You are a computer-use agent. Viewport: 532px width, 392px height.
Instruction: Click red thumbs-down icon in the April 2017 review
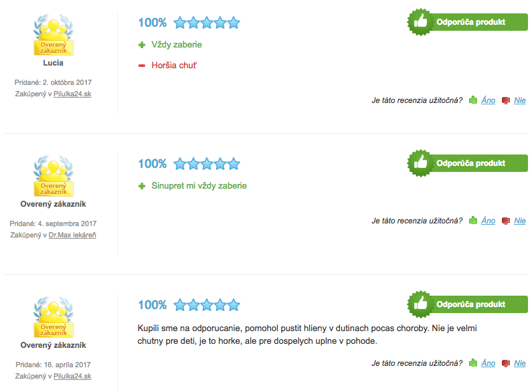tap(505, 363)
